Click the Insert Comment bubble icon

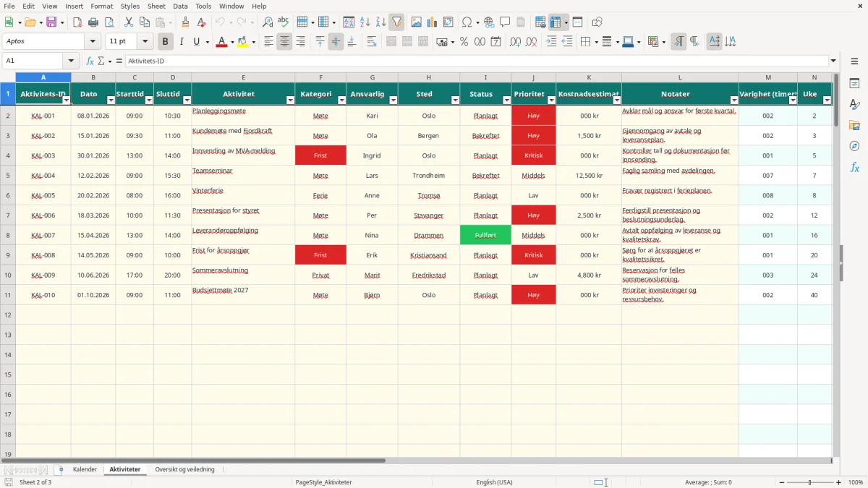tap(505, 22)
